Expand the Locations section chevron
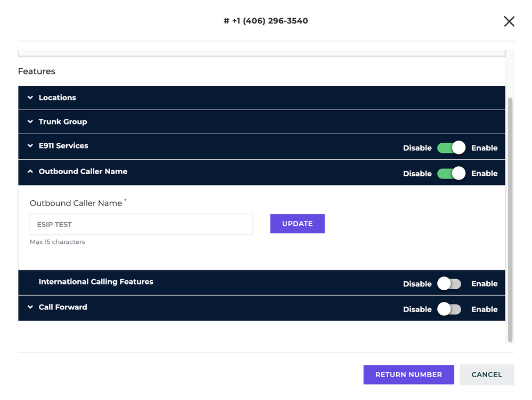The image size is (532, 400). click(30, 97)
